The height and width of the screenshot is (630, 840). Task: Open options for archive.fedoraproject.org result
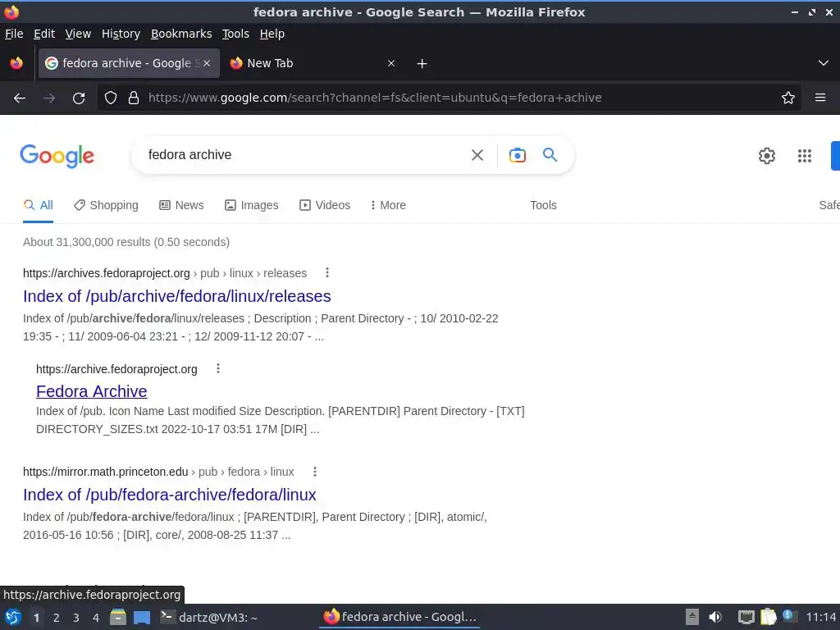217,368
